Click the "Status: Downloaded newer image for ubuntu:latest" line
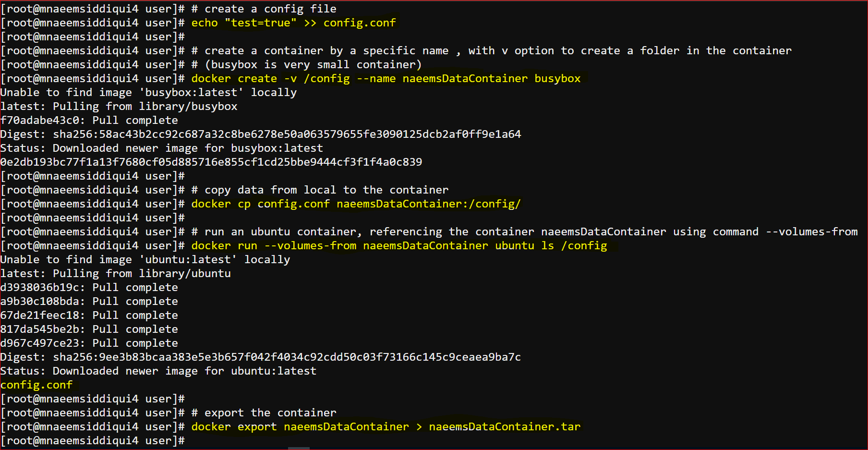Image resolution: width=868 pixels, height=450 pixels. 158,371
